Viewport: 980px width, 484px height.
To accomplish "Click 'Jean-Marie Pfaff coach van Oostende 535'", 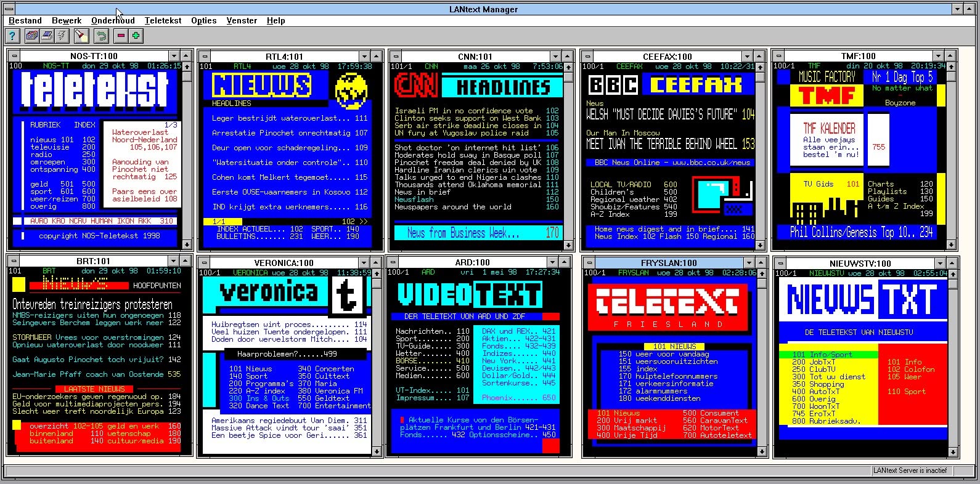I will 97,374.
